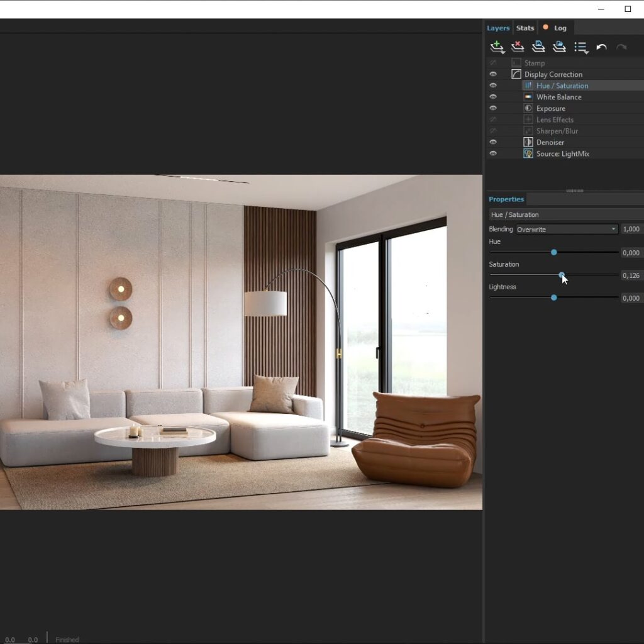Image resolution: width=644 pixels, height=644 pixels.
Task: Click the Save layer tree icon
Action: (x=538, y=47)
